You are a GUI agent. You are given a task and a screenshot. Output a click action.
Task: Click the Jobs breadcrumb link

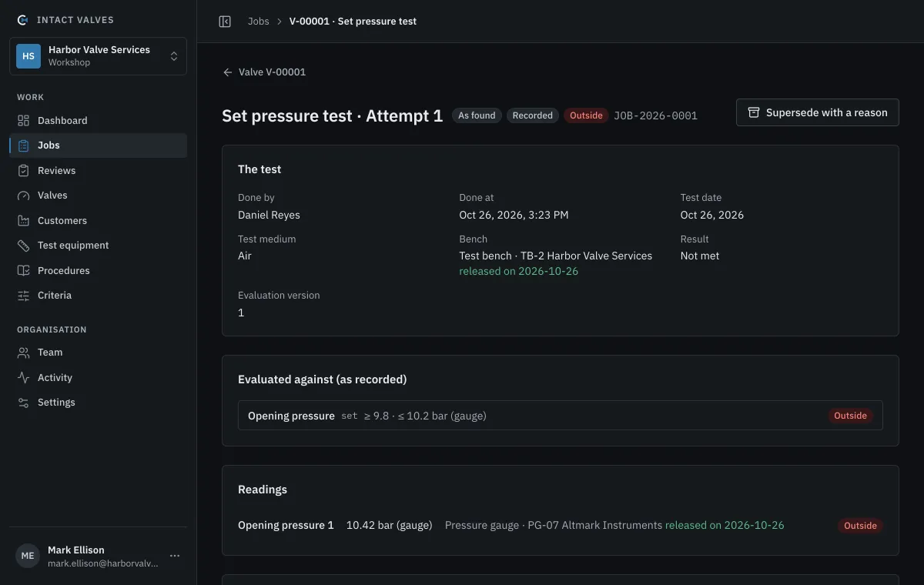(x=259, y=22)
